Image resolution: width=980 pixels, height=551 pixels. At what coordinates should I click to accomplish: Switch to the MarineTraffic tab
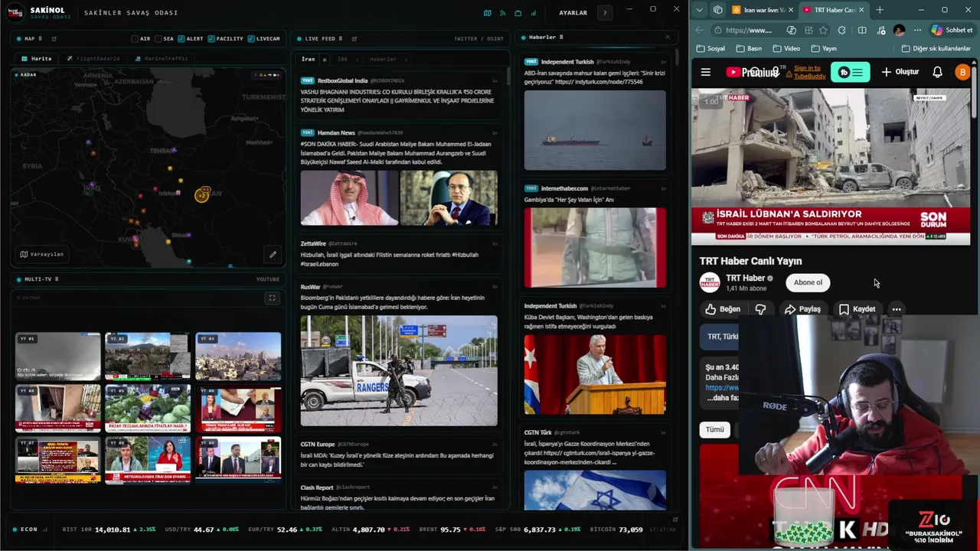tap(162, 59)
